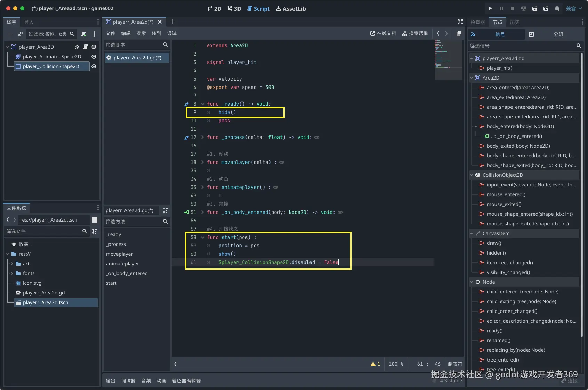Pause the running project
The height and width of the screenshot is (390, 588).
tap(501, 8)
